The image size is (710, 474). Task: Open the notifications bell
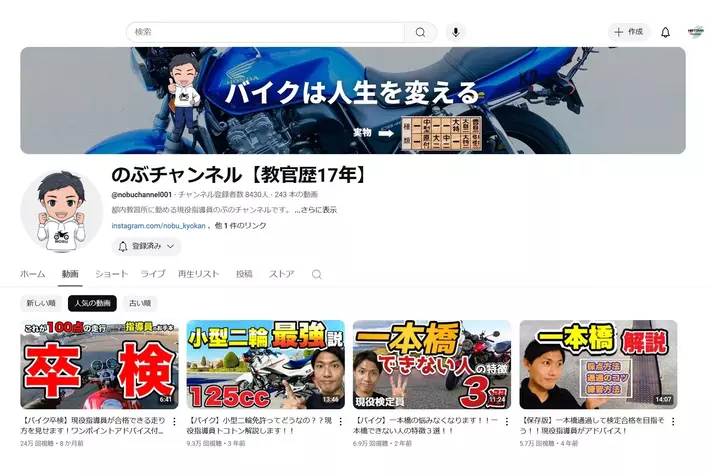click(665, 32)
